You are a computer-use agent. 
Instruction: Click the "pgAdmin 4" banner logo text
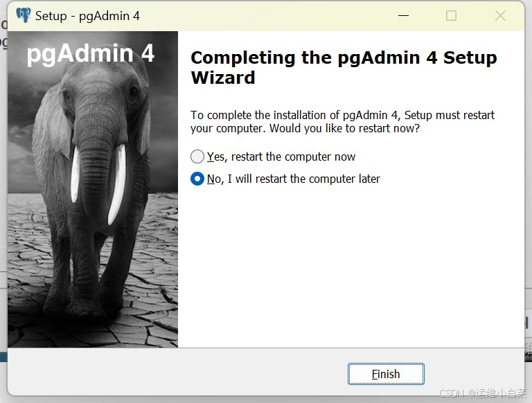click(91, 54)
